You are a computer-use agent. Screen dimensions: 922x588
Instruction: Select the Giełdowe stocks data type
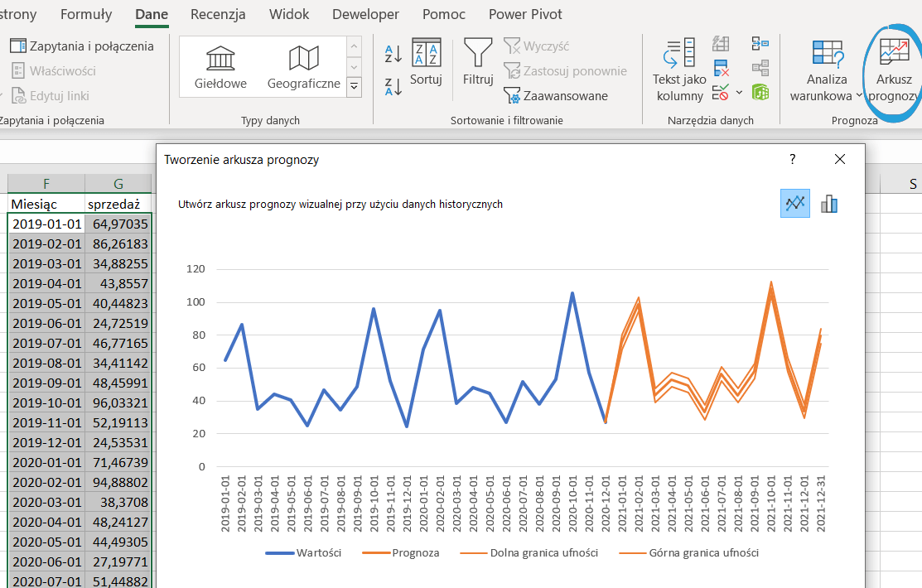tap(220, 66)
